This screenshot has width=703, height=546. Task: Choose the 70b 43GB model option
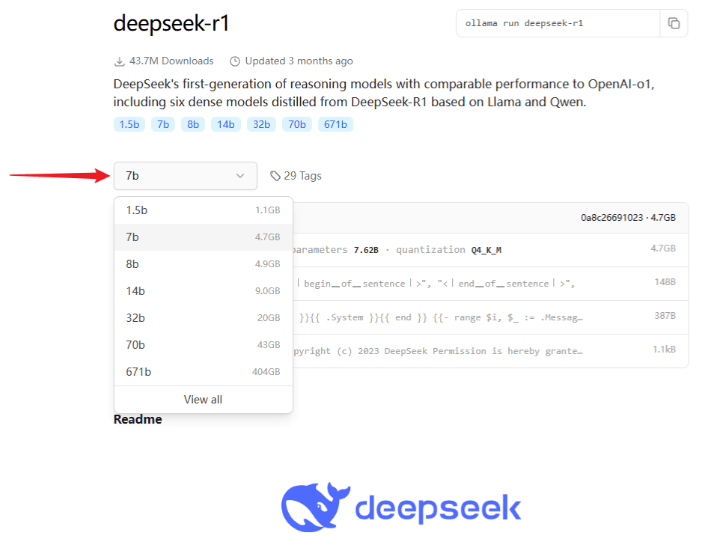pyautogui.click(x=203, y=345)
